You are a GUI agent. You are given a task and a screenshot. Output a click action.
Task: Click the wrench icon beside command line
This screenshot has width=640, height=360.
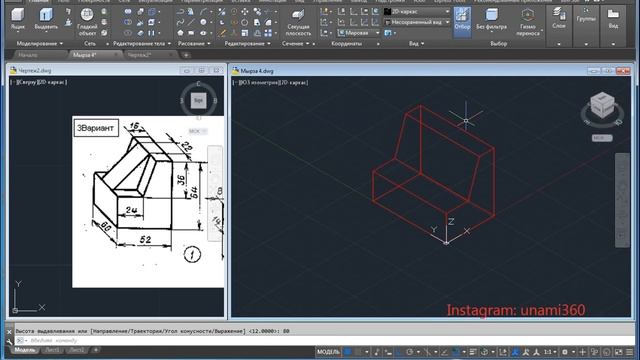click(9, 341)
